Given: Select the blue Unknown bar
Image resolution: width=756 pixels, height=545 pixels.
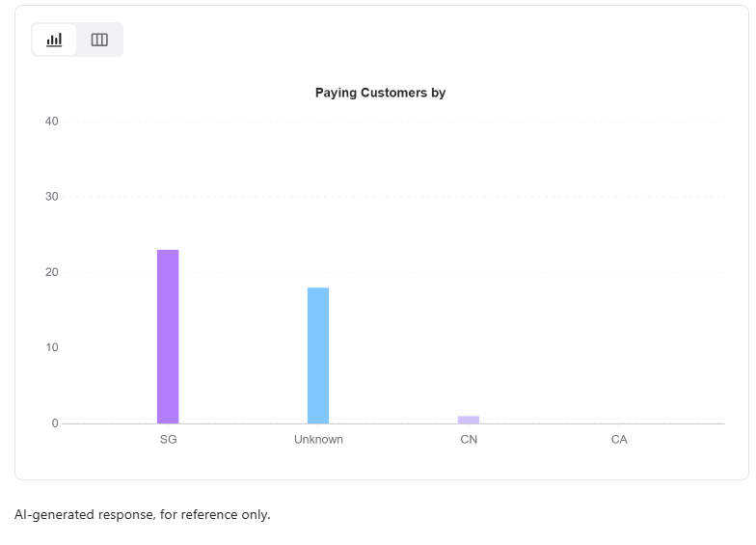Looking at the screenshot, I should (x=318, y=355).
